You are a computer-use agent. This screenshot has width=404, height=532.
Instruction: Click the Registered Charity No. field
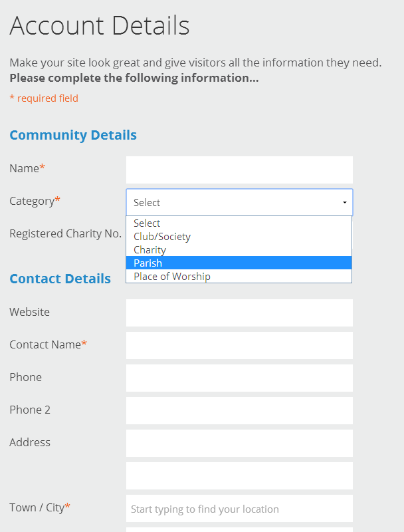tap(239, 233)
